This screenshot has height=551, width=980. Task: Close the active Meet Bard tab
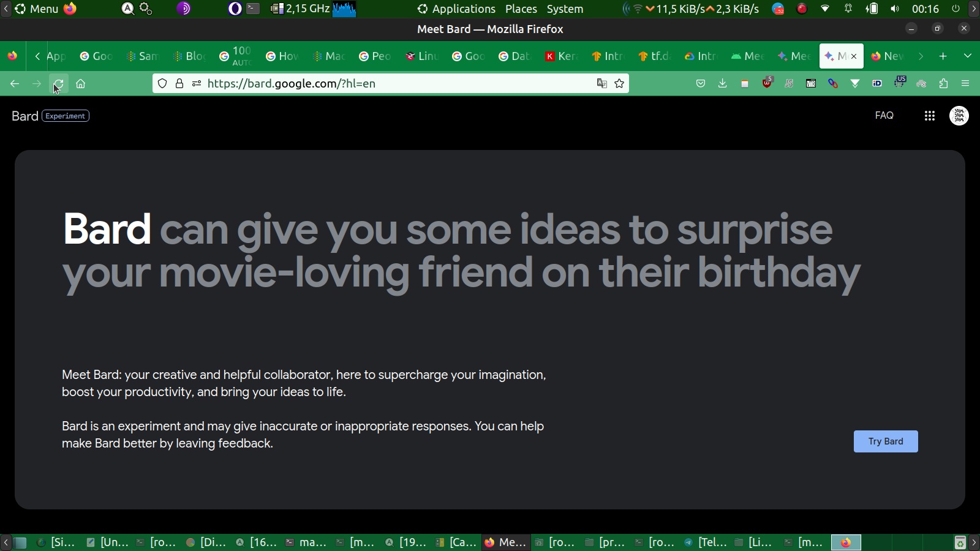coord(854,56)
